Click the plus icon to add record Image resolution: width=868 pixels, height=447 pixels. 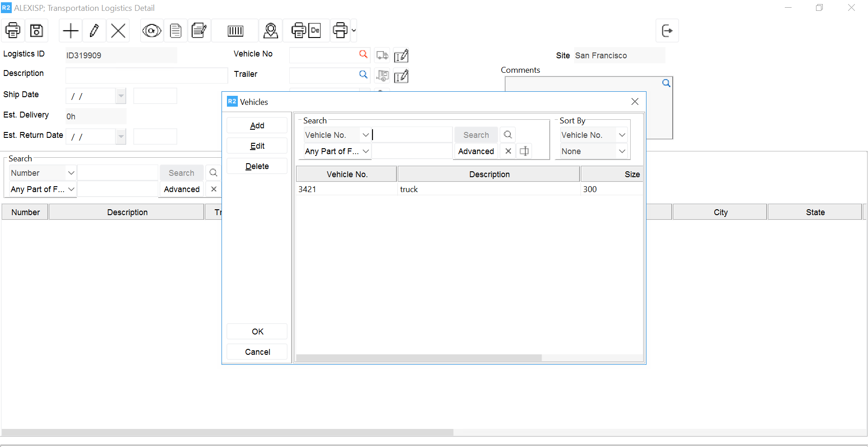click(71, 31)
